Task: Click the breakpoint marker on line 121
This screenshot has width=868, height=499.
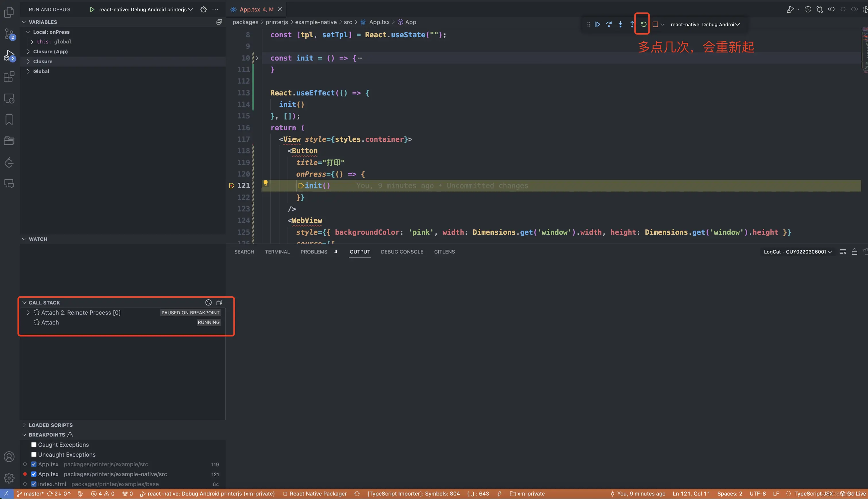Action: 231,186
